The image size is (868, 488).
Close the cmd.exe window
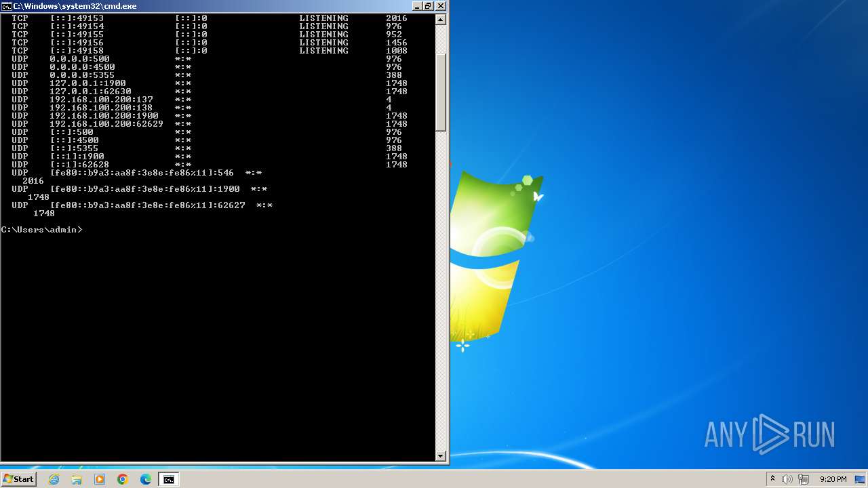[441, 6]
